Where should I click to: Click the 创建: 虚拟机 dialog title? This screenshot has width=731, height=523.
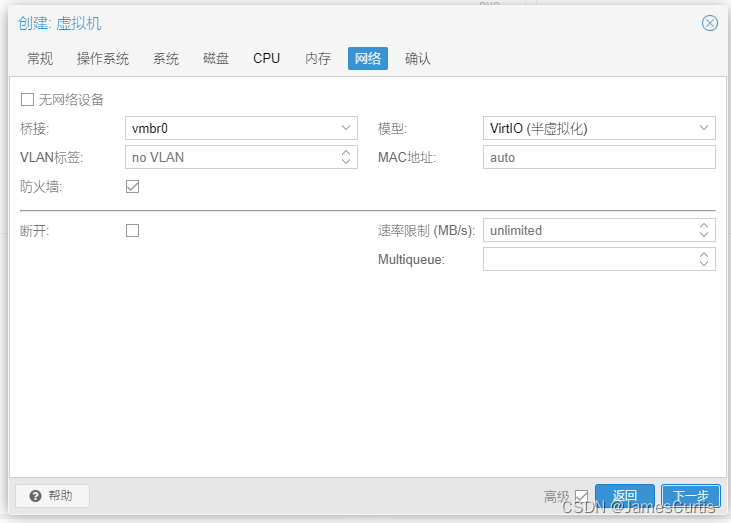60,23
